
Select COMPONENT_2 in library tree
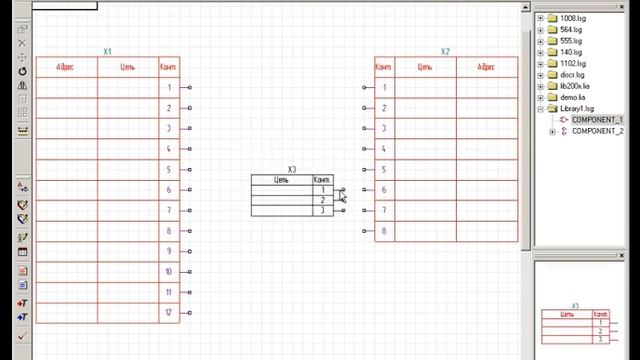598,131
